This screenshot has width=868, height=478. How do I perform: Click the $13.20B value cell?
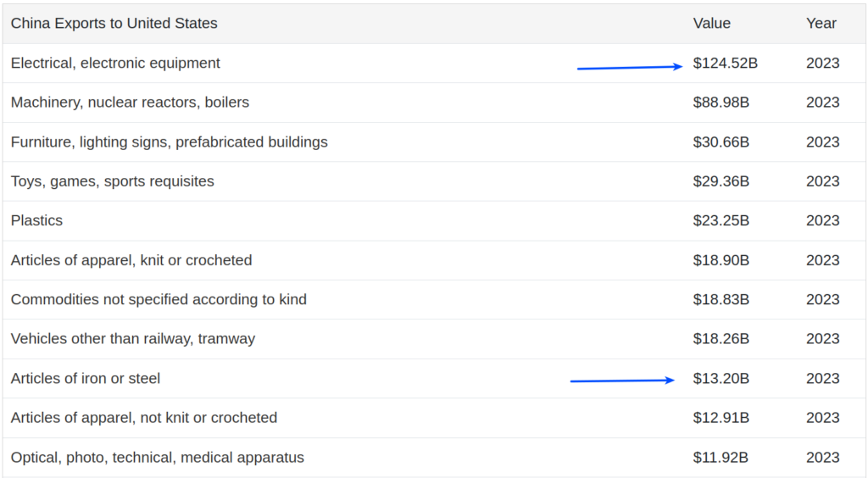[721, 379]
